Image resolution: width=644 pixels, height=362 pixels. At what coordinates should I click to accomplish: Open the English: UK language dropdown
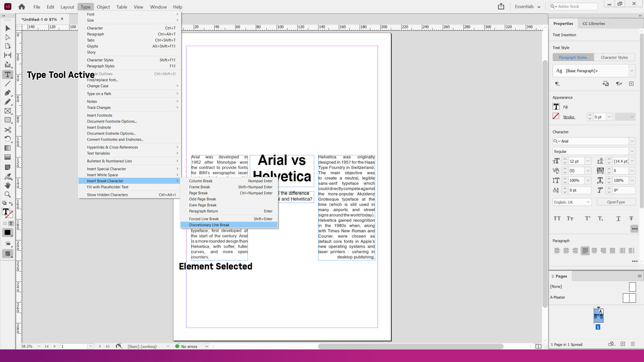pos(572,202)
